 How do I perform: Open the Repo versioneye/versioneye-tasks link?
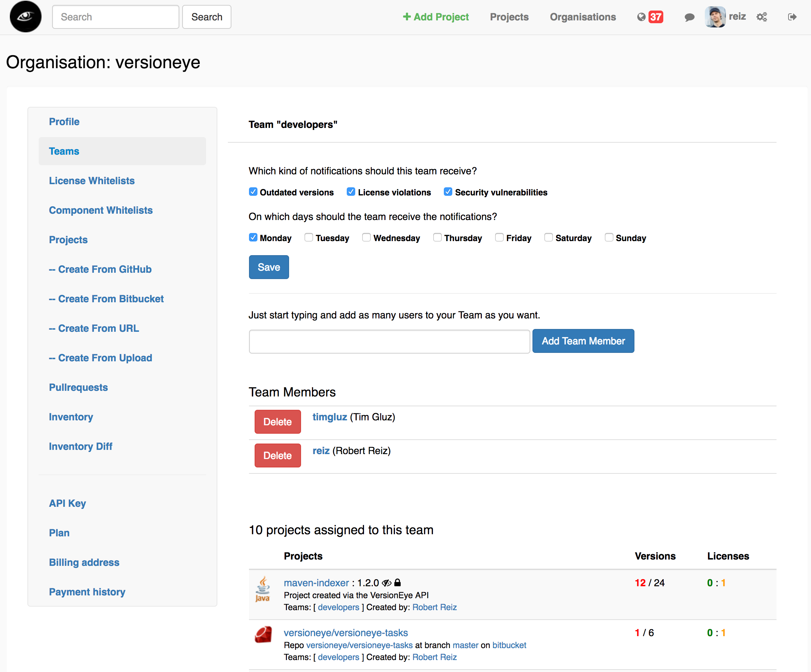point(359,645)
